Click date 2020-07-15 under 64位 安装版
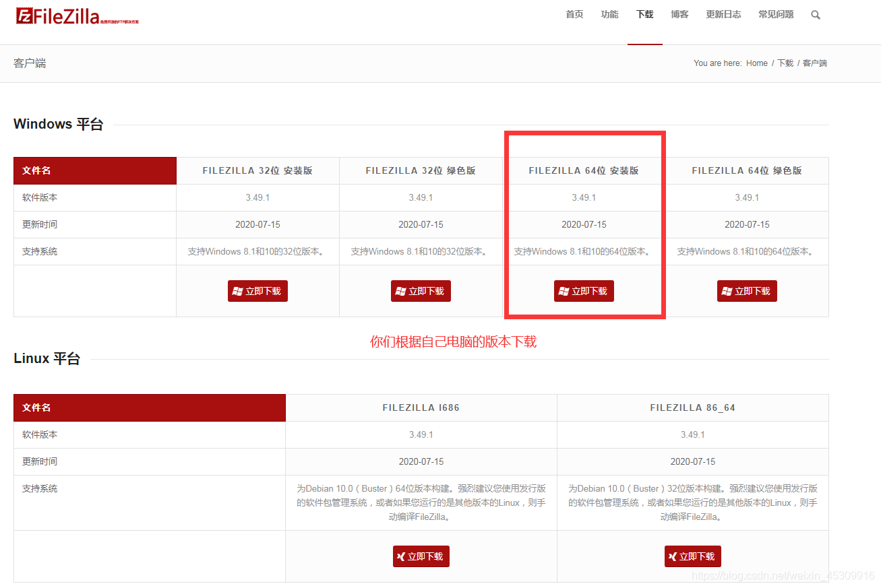This screenshot has height=588, width=881. (584, 224)
